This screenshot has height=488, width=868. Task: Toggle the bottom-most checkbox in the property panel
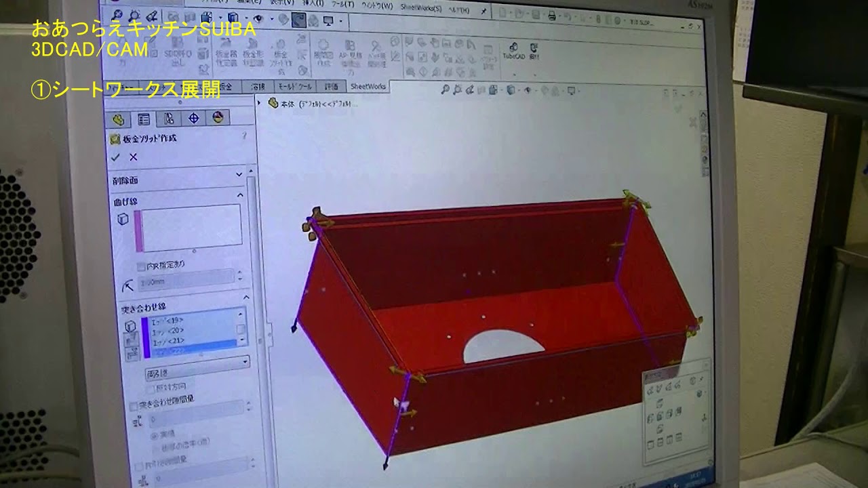coord(138,466)
